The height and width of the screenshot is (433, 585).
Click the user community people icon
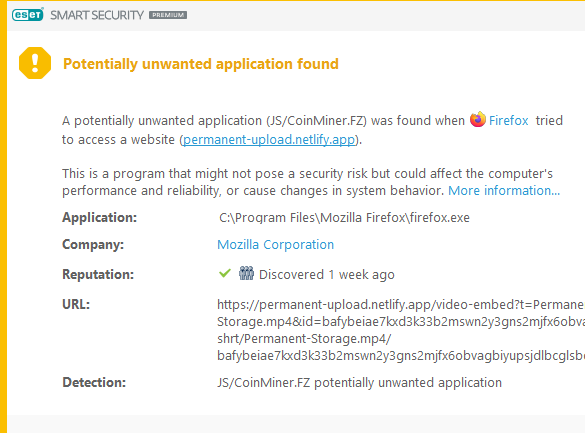(x=246, y=273)
